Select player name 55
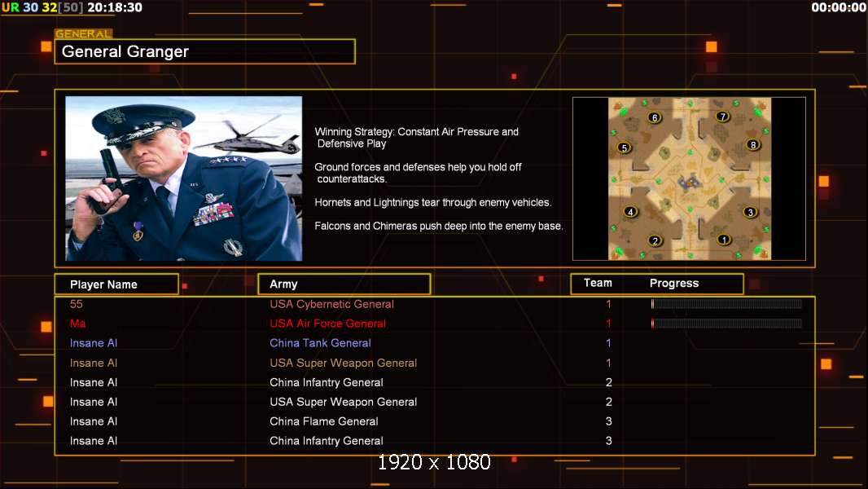Image resolution: width=868 pixels, height=489 pixels. tap(77, 304)
